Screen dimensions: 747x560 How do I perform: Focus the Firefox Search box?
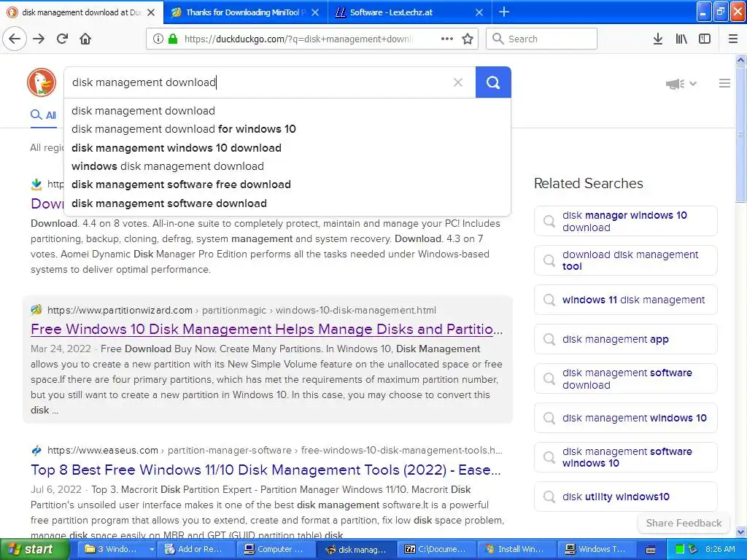[541, 39]
